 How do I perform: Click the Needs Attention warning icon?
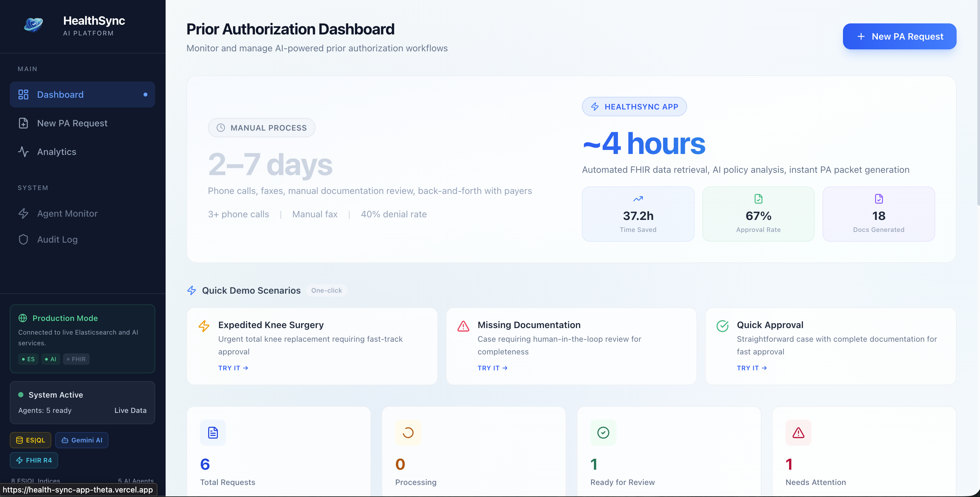[x=798, y=433]
